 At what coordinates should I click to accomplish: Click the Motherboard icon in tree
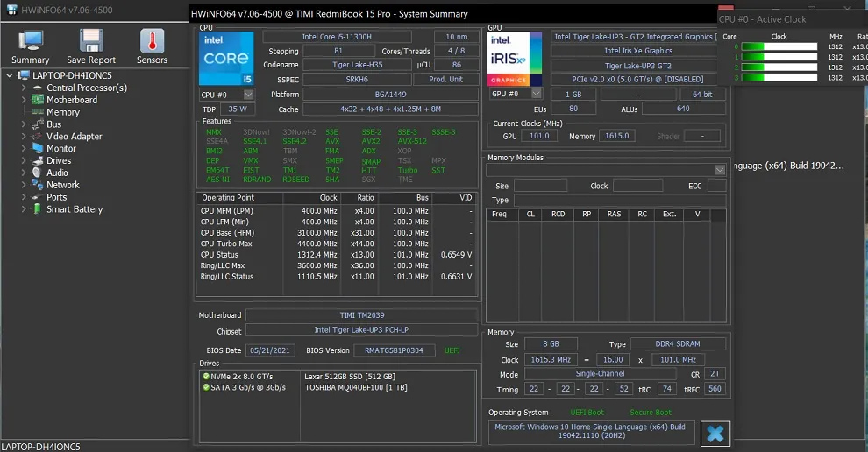tap(37, 100)
